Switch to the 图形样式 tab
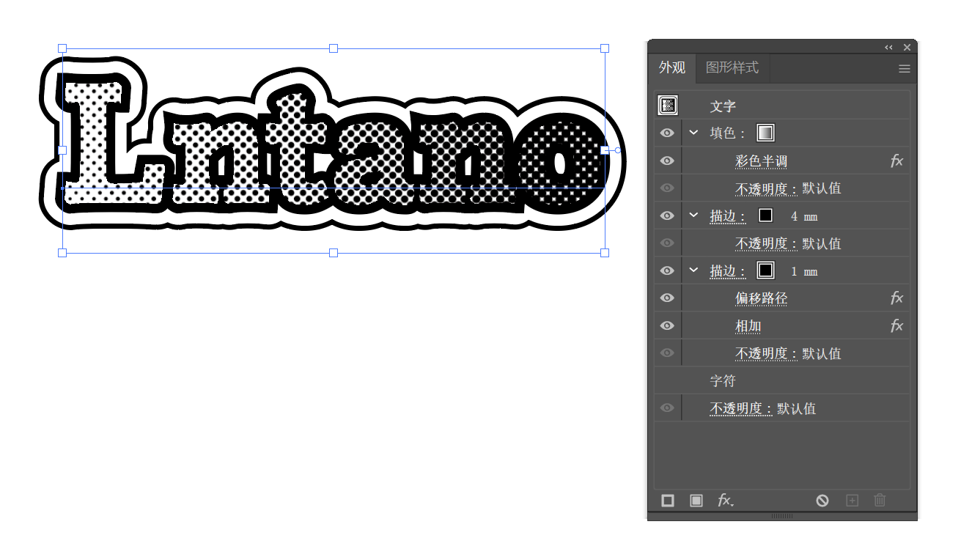The height and width of the screenshot is (560, 961). (x=732, y=68)
